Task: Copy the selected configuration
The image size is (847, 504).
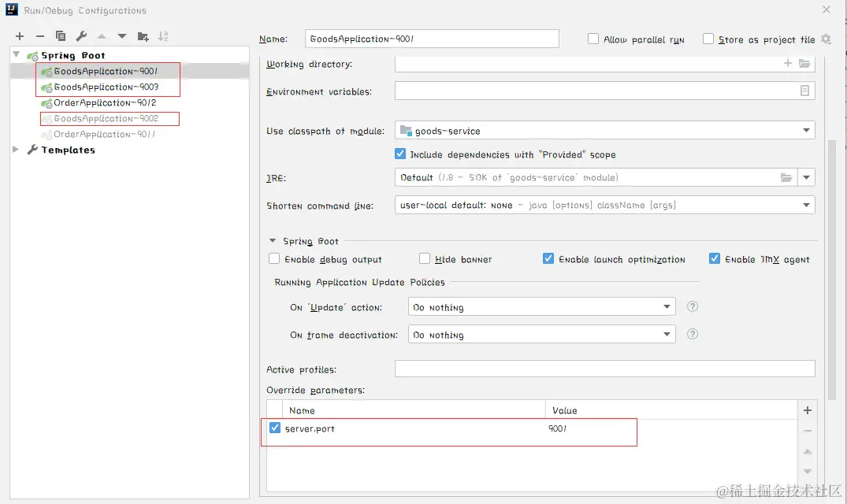Action: (x=61, y=36)
